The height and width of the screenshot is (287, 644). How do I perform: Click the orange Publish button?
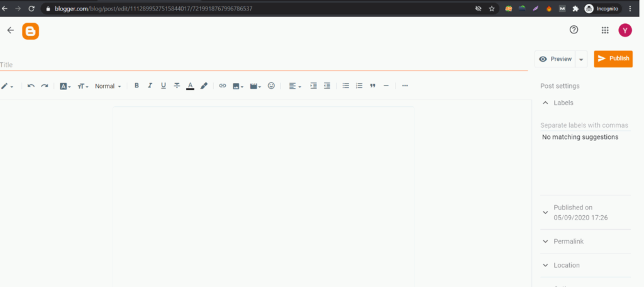(x=613, y=59)
